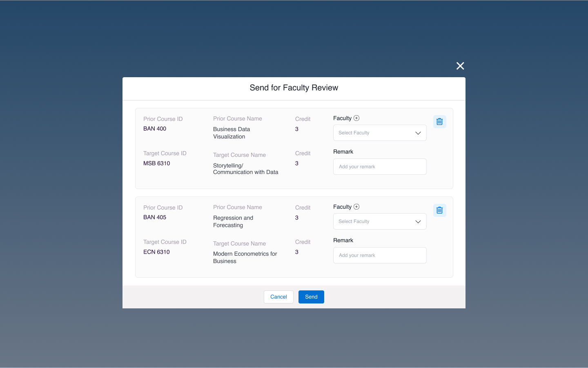Viewport: 588px width, 368px height.
Task: Click the Cancel button
Action: click(x=278, y=297)
